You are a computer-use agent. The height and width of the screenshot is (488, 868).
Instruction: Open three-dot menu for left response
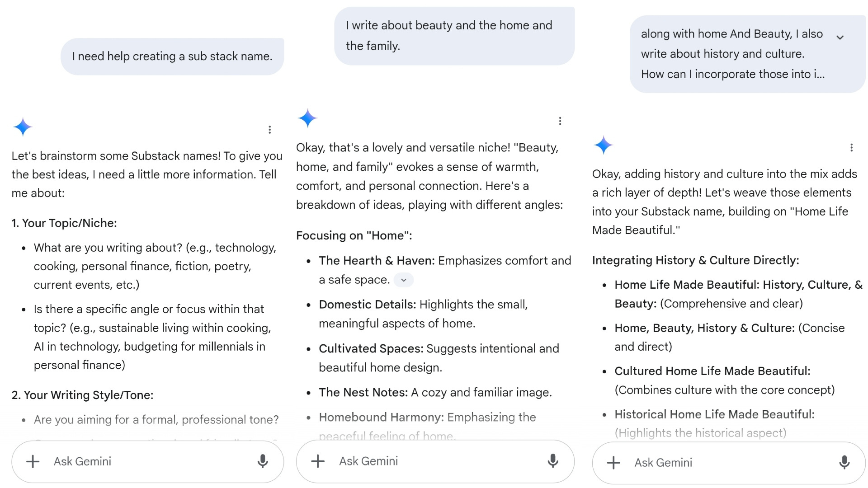(x=270, y=130)
